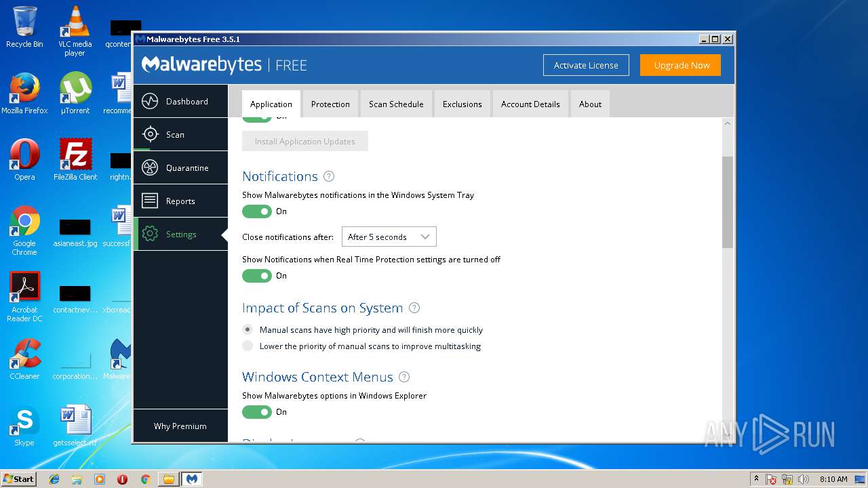This screenshot has width=868, height=488.
Task: Toggle Malwarebytes options in Windows Explorer
Action: [x=257, y=412]
